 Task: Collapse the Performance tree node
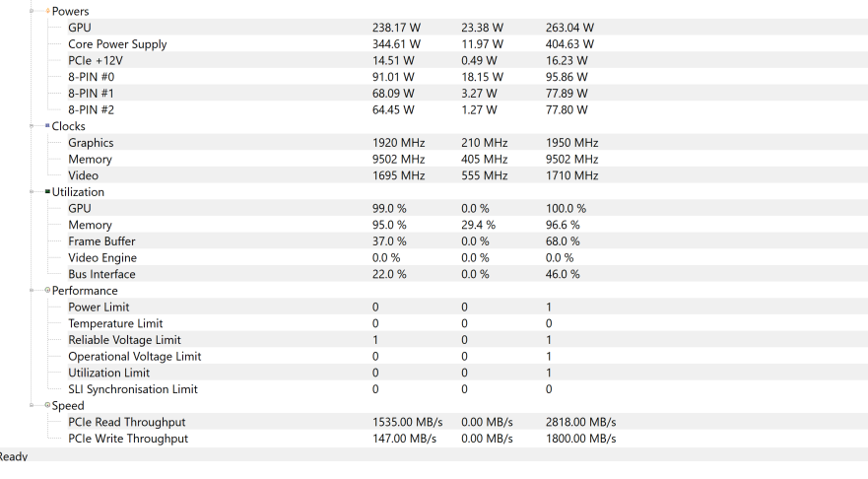(x=33, y=291)
